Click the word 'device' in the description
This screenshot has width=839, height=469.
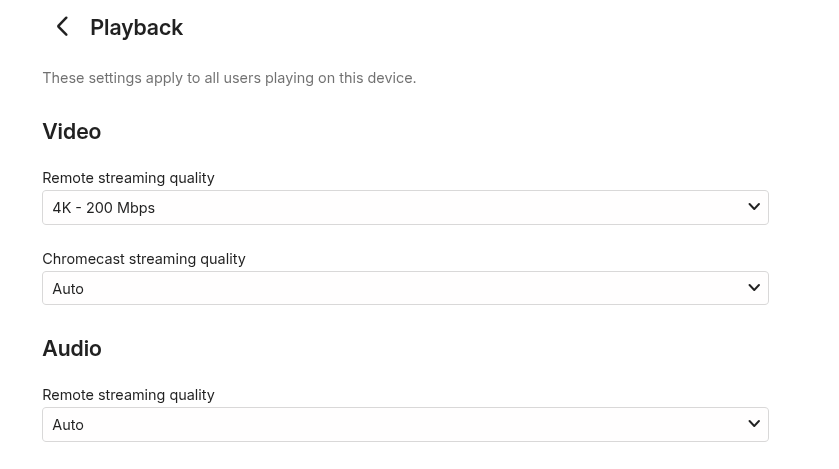coord(392,78)
